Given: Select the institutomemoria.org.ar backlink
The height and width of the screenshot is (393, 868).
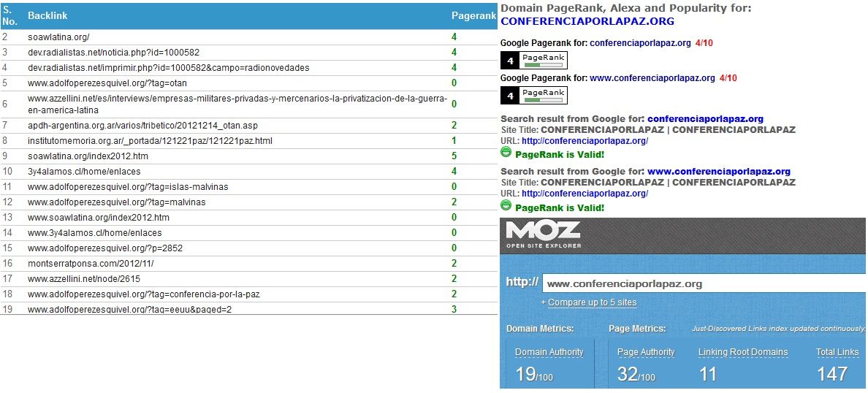Looking at the screenshot, I should [x=150, y=140].
